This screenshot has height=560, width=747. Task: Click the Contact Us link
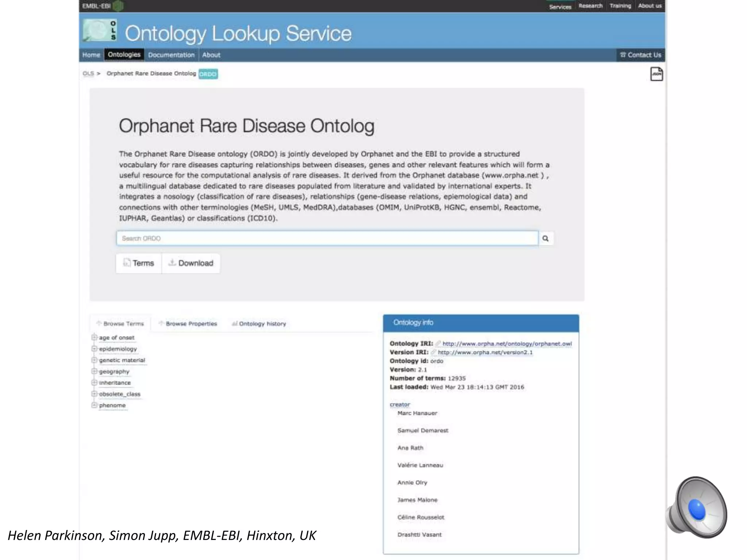(x=641, y=55)
